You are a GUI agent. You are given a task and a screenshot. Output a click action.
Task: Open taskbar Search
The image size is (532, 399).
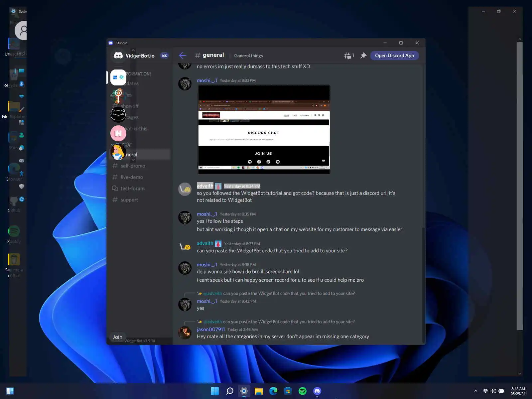click(x=229, y=391)
